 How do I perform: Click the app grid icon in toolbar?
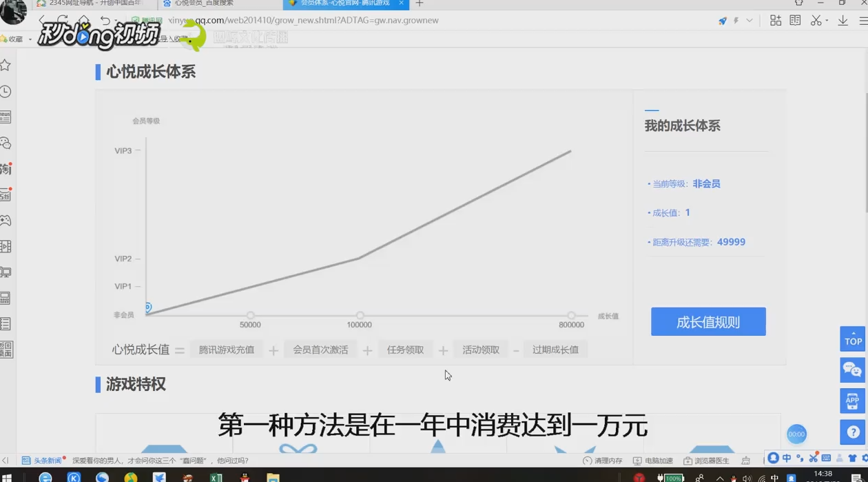(775, 20)
